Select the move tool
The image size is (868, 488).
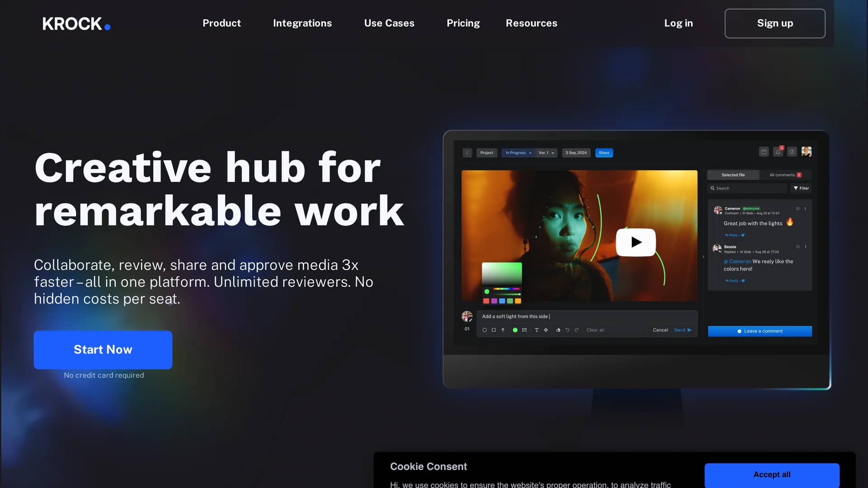(546, 330)
